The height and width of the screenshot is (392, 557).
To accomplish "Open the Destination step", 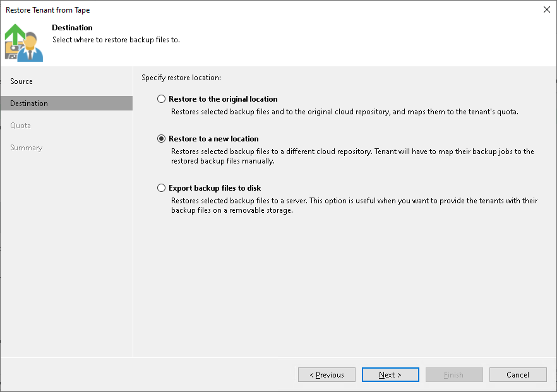I will 30,103.
